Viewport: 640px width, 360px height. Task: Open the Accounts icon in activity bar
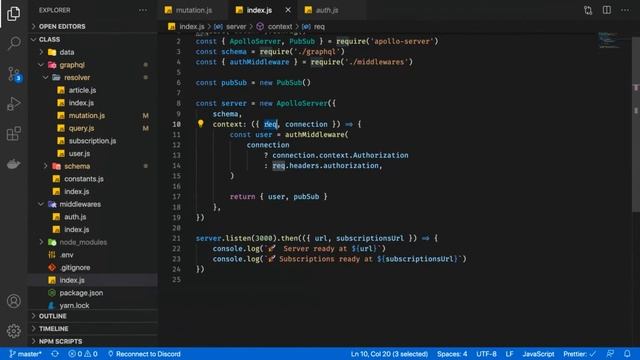click(13, 301)
